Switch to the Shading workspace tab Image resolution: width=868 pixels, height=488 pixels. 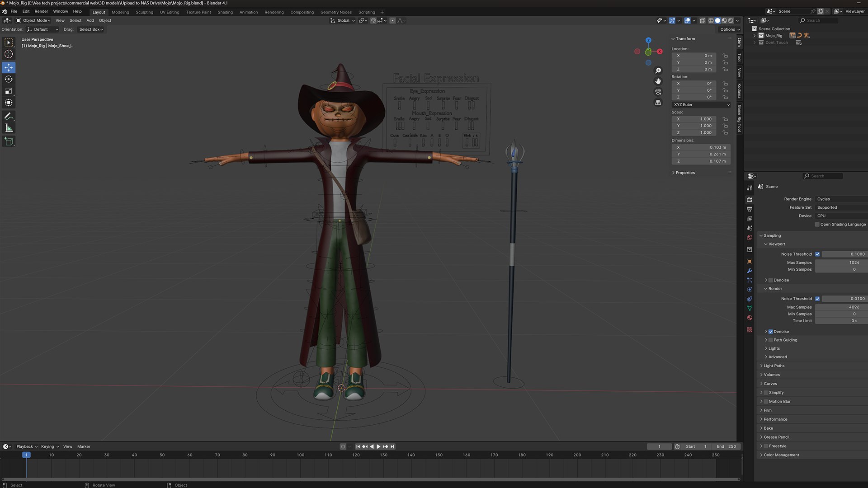pyautogui.click(x=225, y=12)
